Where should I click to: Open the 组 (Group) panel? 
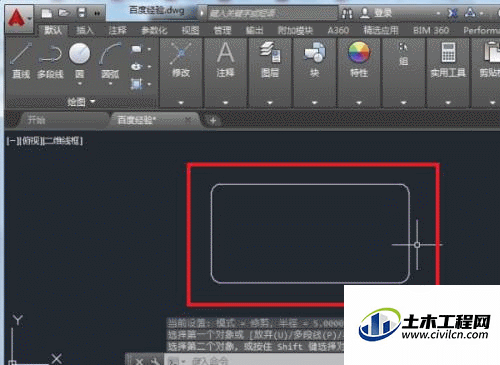[403, 55]
